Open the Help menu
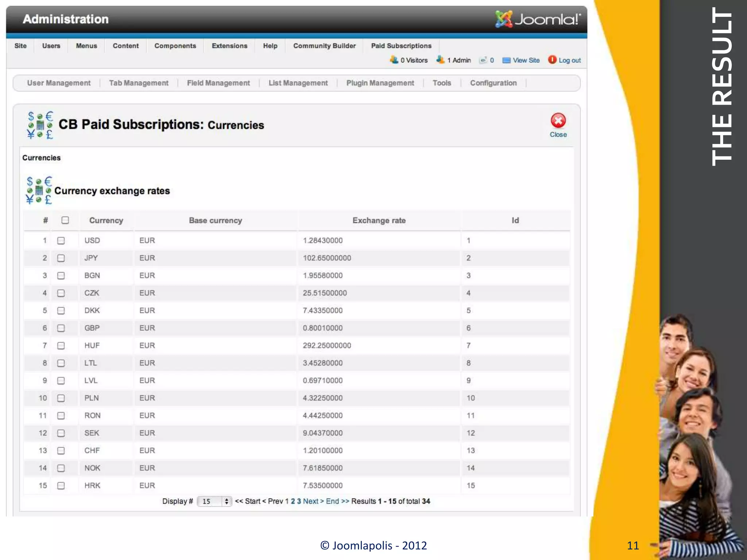Viewport: 747px width, 560px height. tap(270, 46)
